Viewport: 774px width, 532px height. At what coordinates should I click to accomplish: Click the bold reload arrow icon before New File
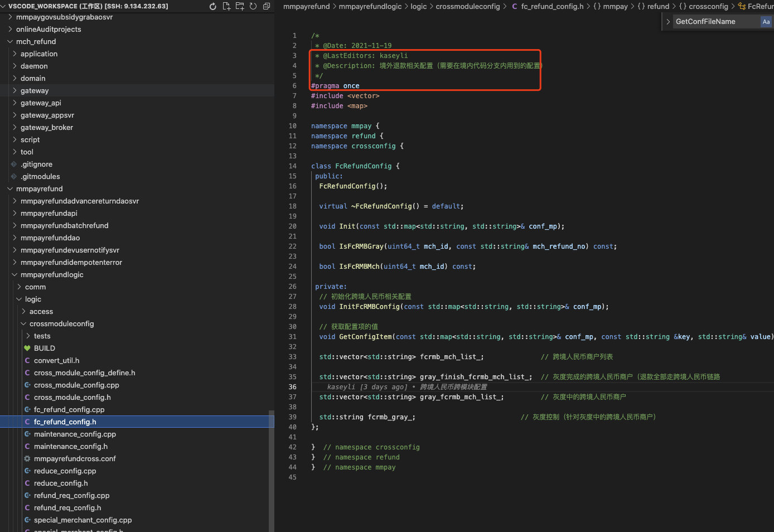coord(212,6)
